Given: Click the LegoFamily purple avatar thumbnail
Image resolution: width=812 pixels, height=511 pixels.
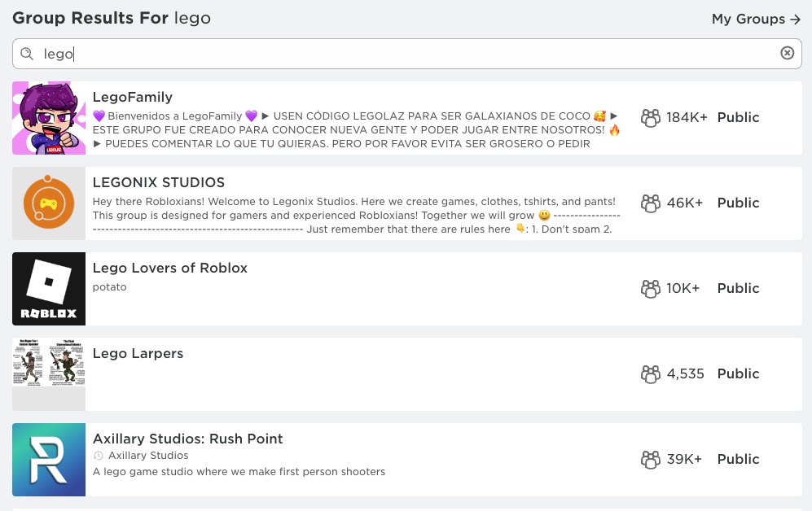Looking at the screenshot, I should [x=49, y=118].
